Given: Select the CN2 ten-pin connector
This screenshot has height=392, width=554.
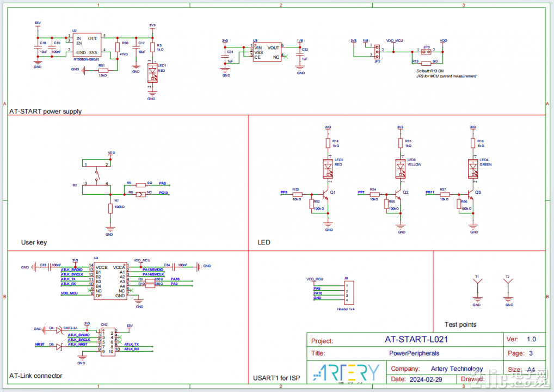Looking at the screenshot, I should click(108, 341).
